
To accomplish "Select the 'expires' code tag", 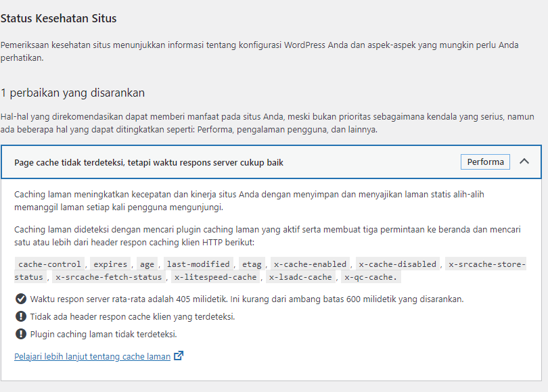I will click(x=110, y=264).
